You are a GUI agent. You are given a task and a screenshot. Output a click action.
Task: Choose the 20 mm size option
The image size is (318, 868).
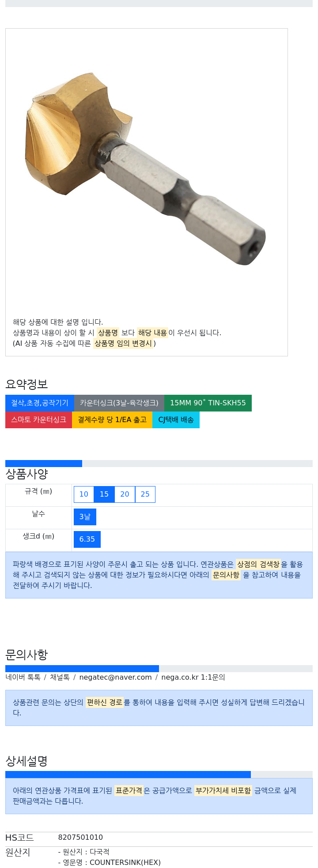click(x=125, y=494)
